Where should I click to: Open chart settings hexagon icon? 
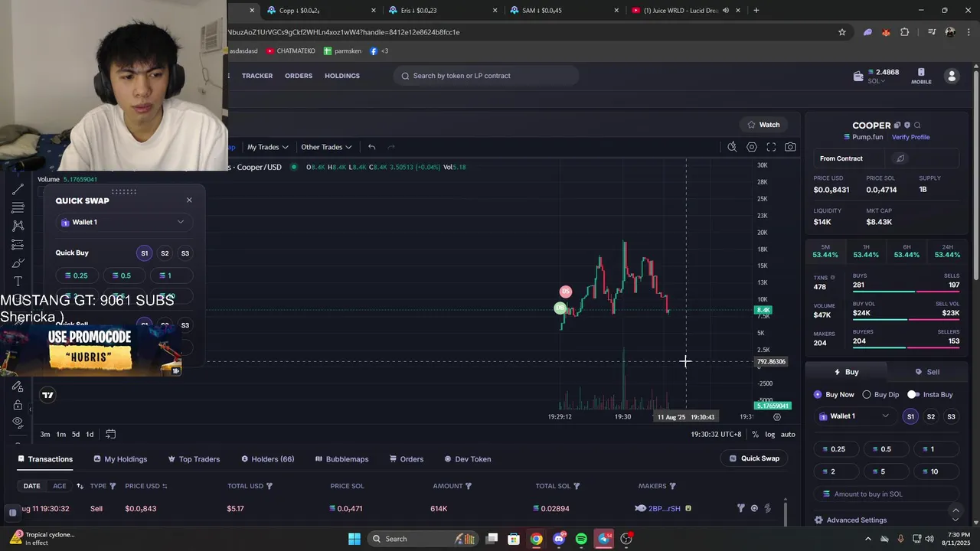click(752, 147)
